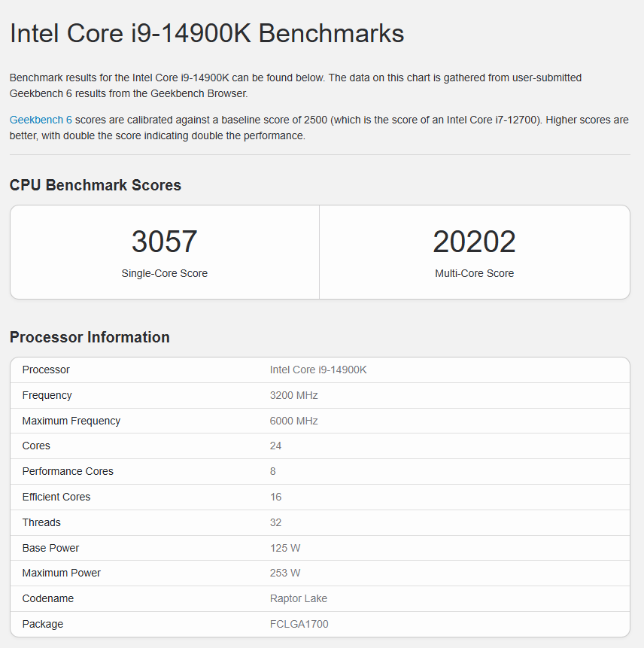
Task: Click the multi-core score 20202
Action: [474, 242]
